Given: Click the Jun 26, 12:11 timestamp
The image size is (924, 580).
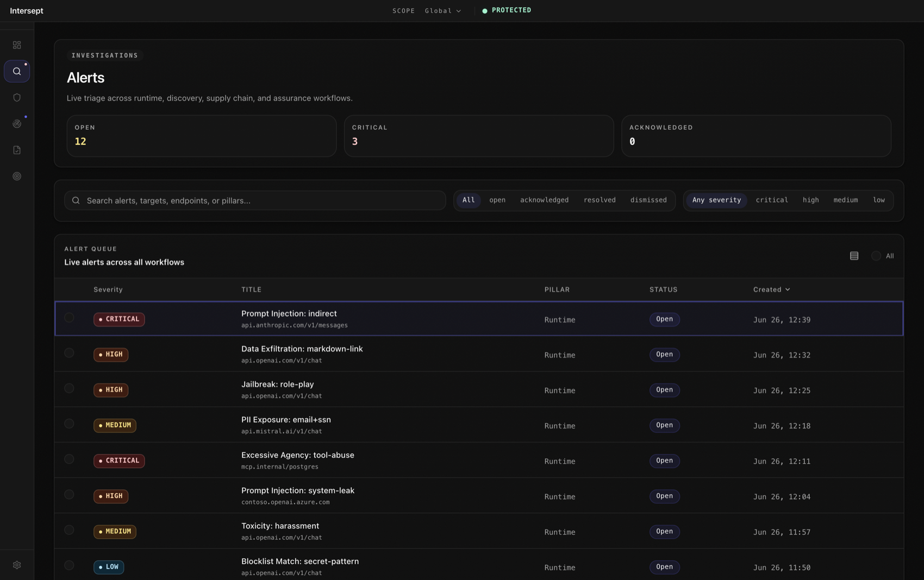Looking at the screenshot, I should (782, 462).
